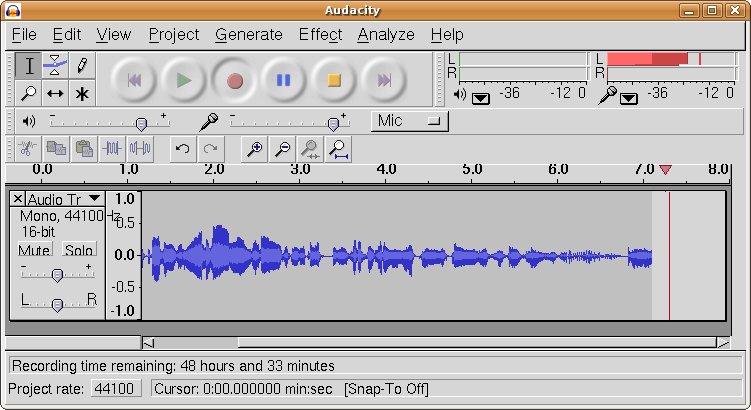Click the Cut scissors icon

28,149
